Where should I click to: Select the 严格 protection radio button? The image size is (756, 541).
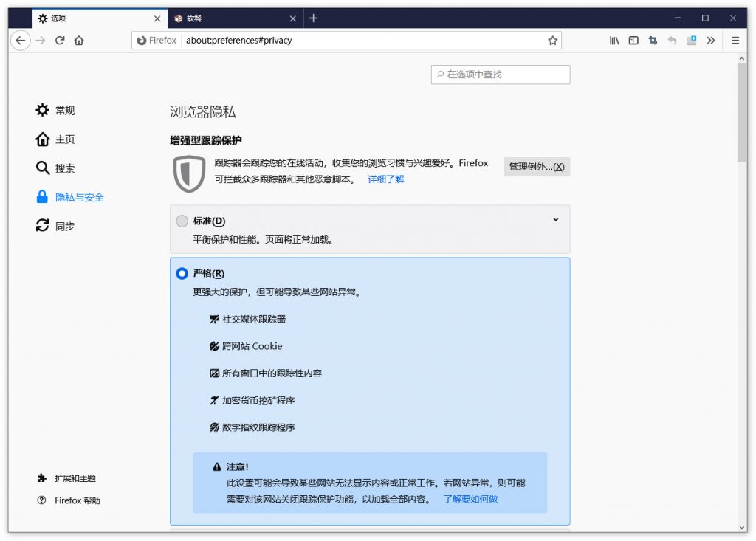[182, 273]
